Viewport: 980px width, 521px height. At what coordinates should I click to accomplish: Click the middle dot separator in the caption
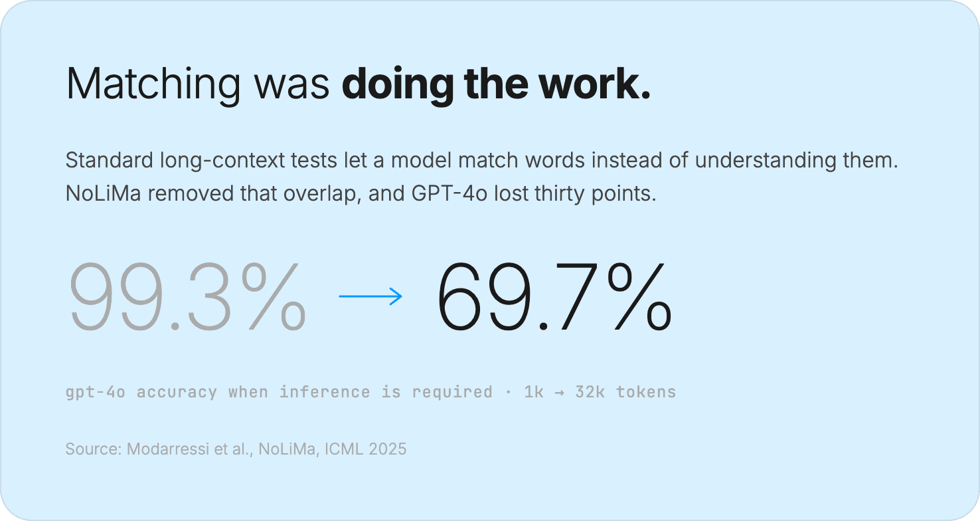508,392
